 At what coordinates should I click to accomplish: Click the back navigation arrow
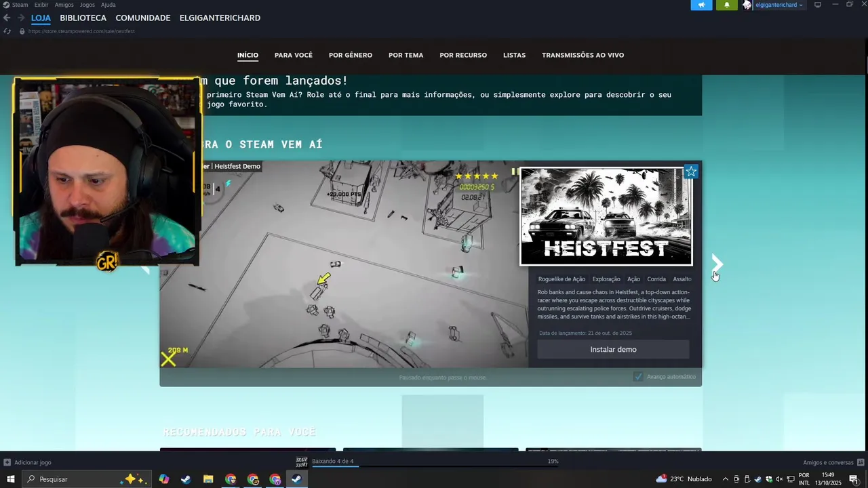pos(7,18)
